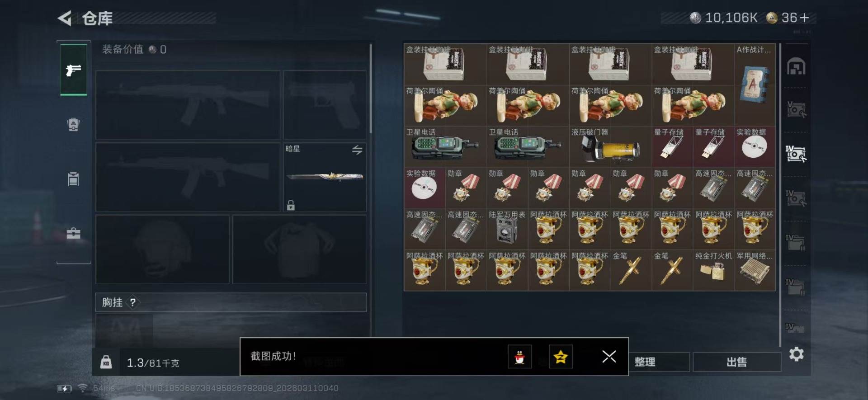Screen dimensions: 868x400
Task: Open the main stash icon on right sidebar
Action: (796, 67)
